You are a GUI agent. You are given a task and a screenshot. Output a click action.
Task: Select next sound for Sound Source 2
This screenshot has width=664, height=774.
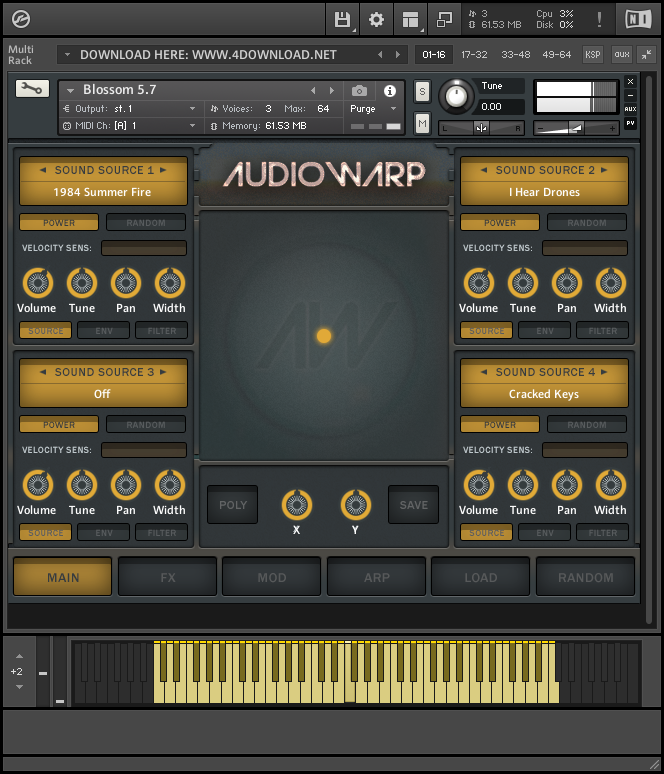click(x=604, y=170)
